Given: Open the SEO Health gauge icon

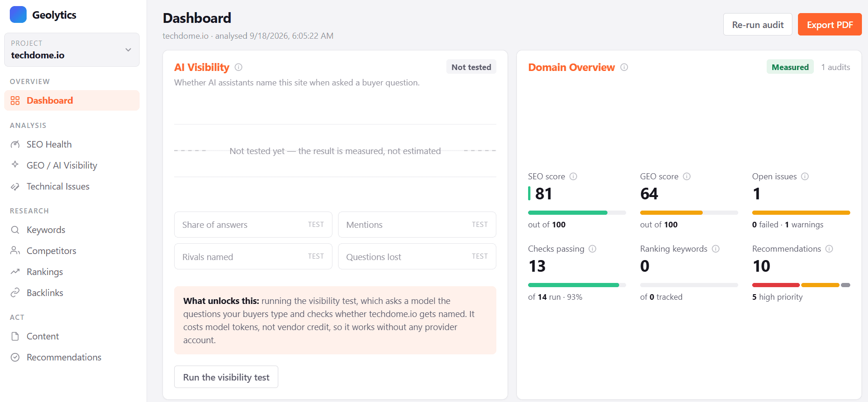Looking at the screenshot, I should click(15, 144).
